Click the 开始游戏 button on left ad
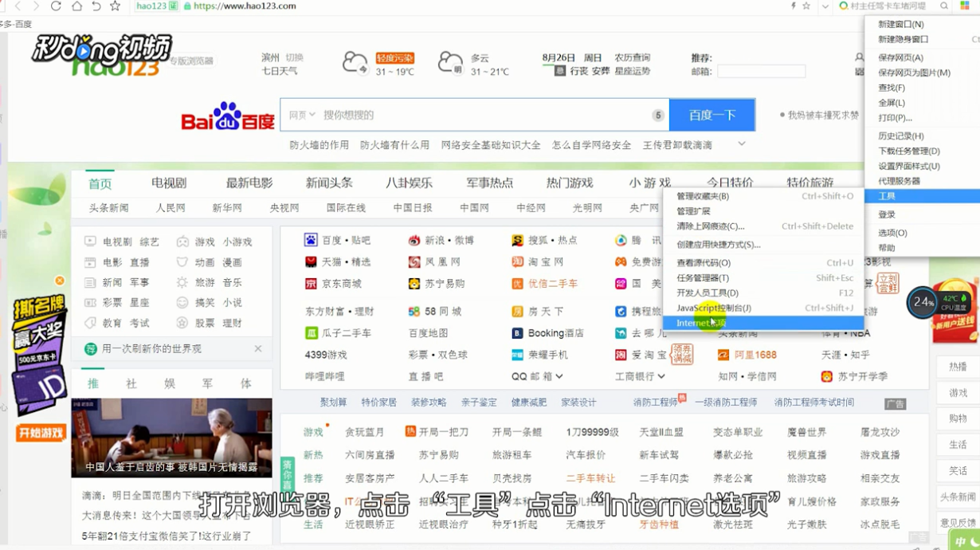 click(x=40, y=434)
